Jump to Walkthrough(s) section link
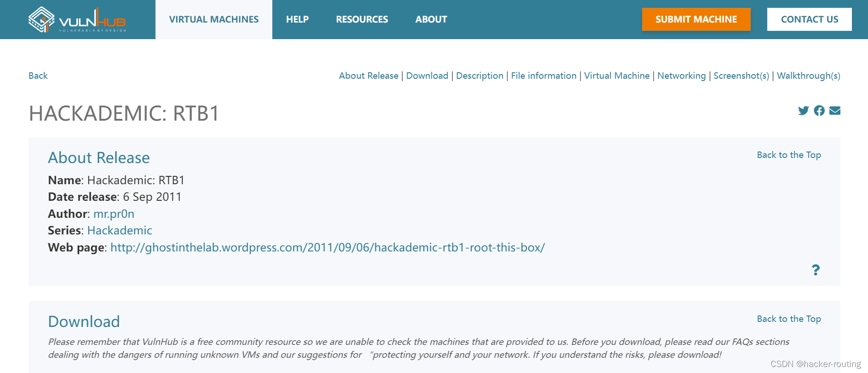The height and width of the screenshot is (373, 868). [808, 76]
